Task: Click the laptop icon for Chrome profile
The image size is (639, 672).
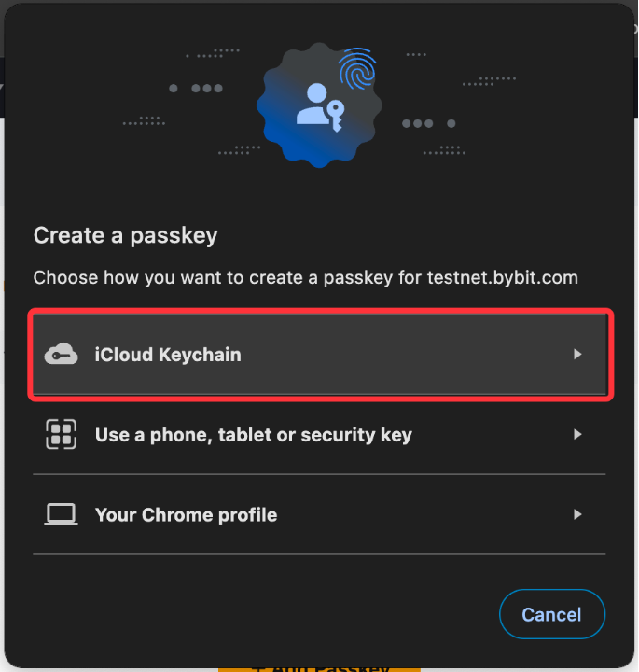Action: coord(61,514)
